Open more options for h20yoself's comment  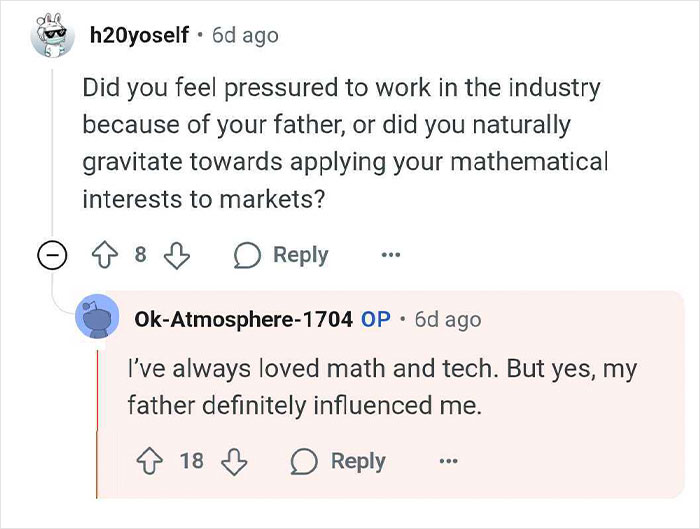pos(391,255)
